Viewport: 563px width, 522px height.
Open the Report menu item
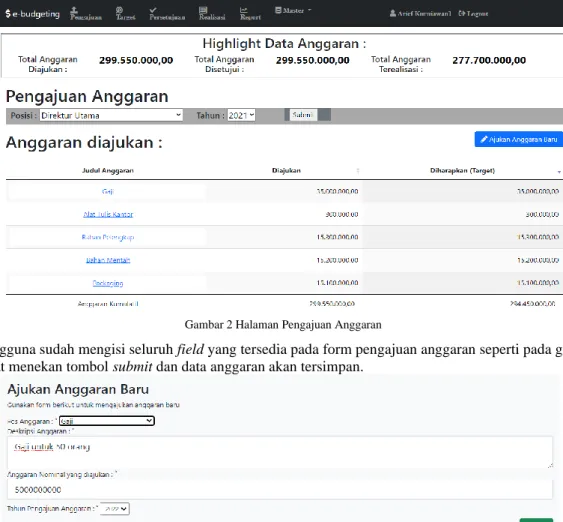(x=250, y=14)
